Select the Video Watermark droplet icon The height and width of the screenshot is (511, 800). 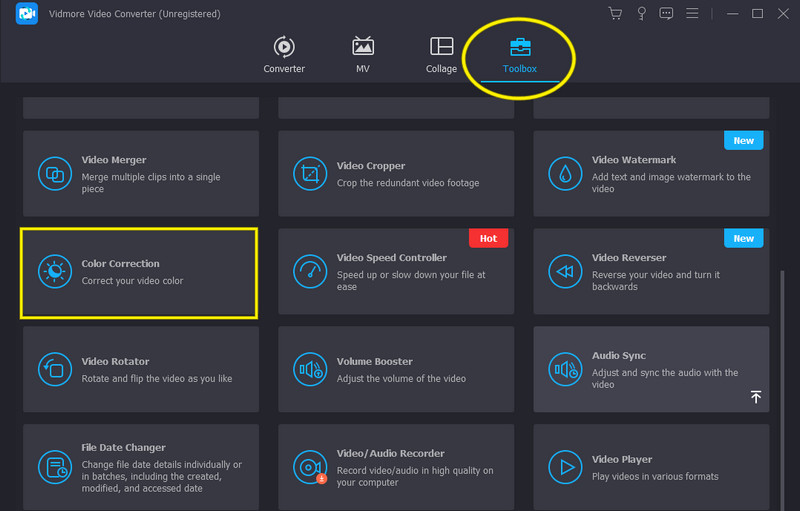(x=565, y=174)
